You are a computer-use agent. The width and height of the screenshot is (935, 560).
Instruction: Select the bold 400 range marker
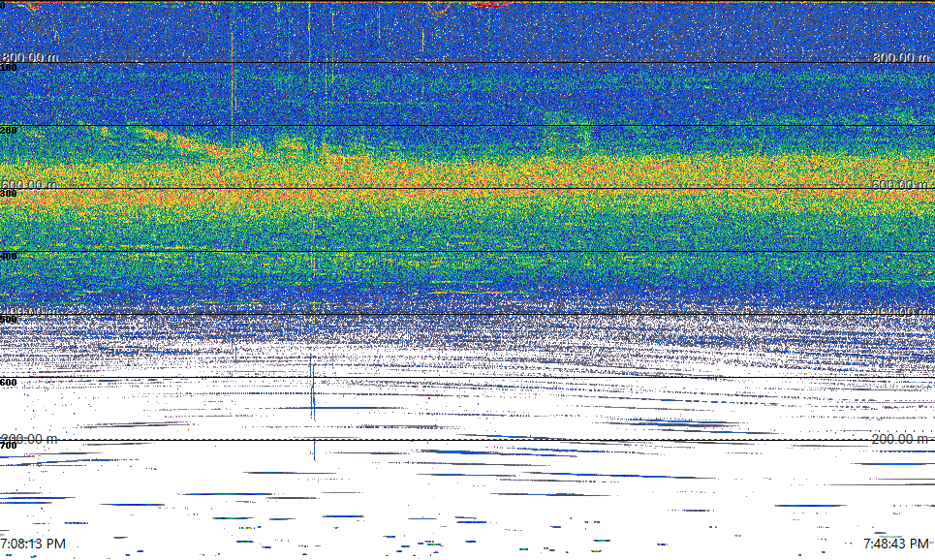(9, 257)
